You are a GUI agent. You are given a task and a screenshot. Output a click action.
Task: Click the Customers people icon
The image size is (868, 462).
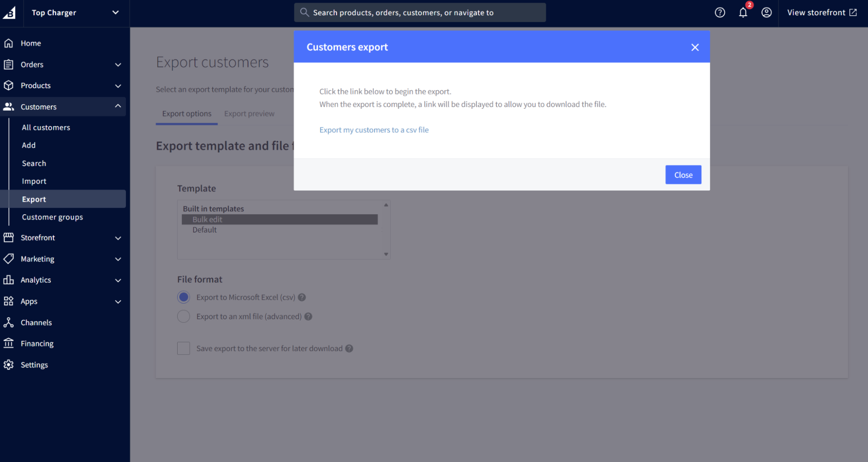9,107
